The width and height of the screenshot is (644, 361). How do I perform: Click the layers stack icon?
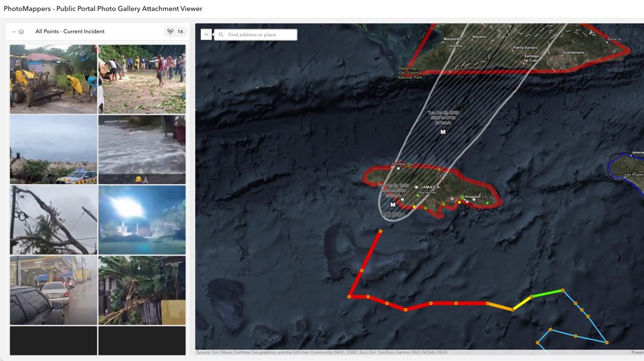22,31
